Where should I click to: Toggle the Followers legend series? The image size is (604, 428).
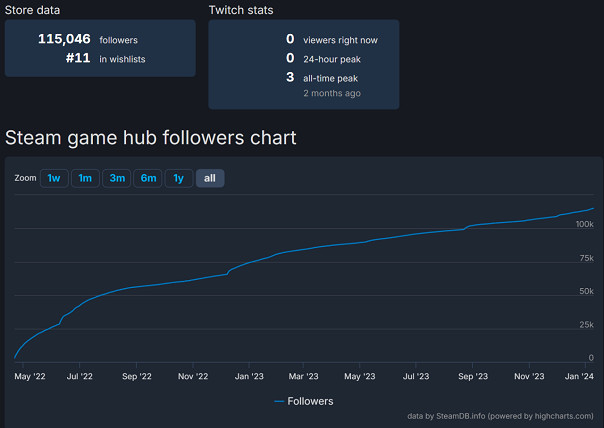pos(310,401)
